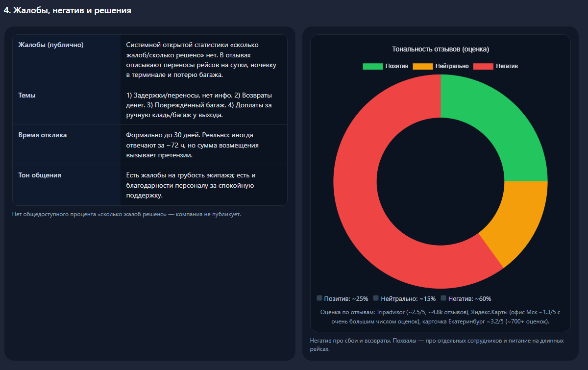
Task: Click square marker beside «Позитив: ~25%»
Action: click(x=319, y=298)
